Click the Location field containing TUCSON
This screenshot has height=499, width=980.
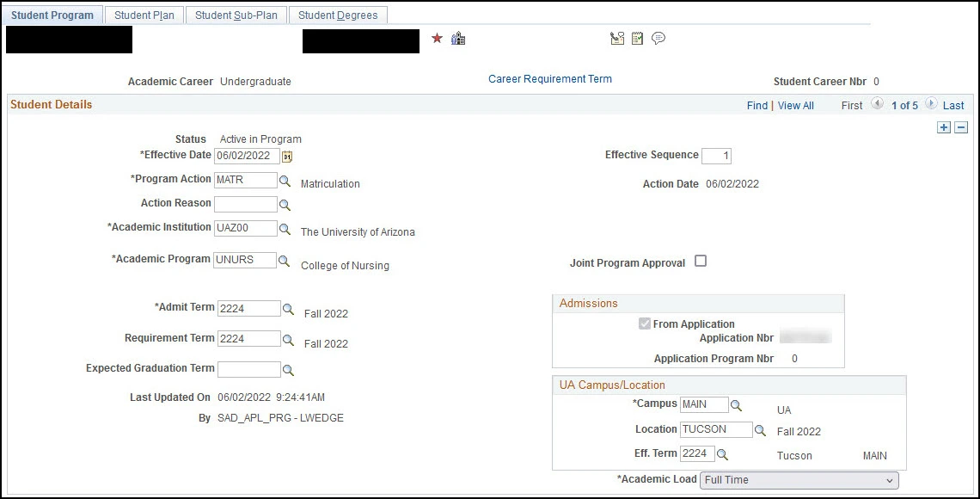click(716, 429)
